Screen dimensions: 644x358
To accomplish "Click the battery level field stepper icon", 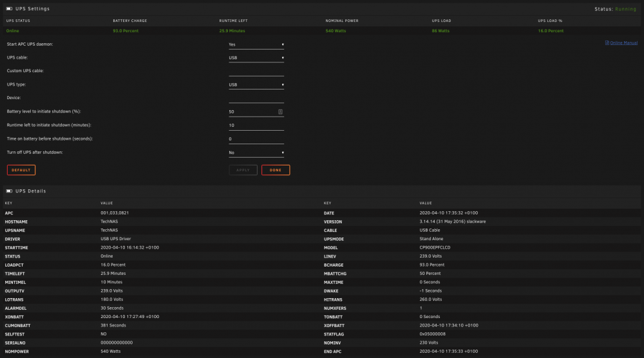I will coord(281,111).
